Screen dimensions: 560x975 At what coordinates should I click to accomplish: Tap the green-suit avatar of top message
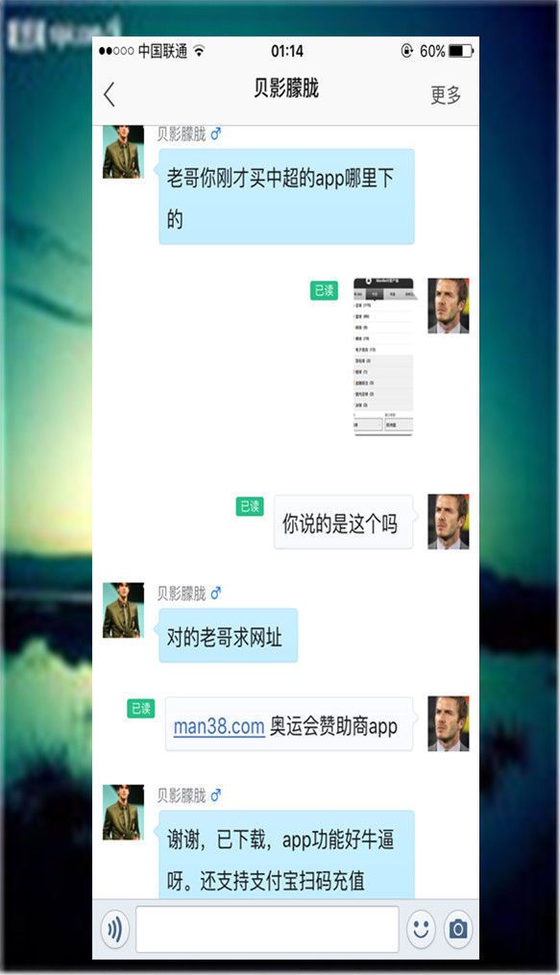123,152
